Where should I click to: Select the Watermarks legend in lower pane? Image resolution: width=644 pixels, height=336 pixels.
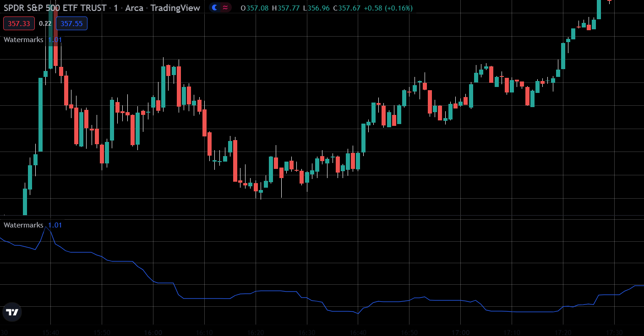click(23, 225)
